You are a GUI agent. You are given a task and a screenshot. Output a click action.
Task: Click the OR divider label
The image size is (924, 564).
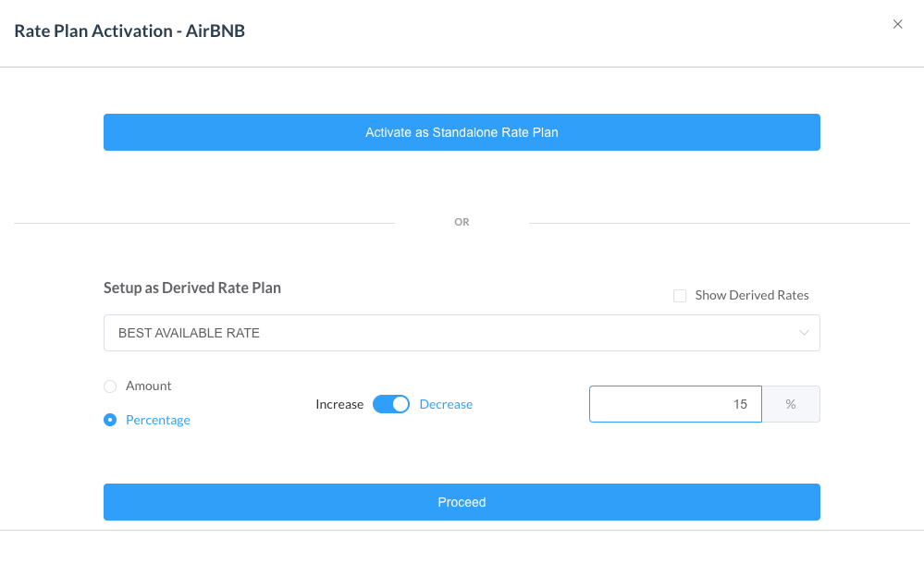(462, 222)
